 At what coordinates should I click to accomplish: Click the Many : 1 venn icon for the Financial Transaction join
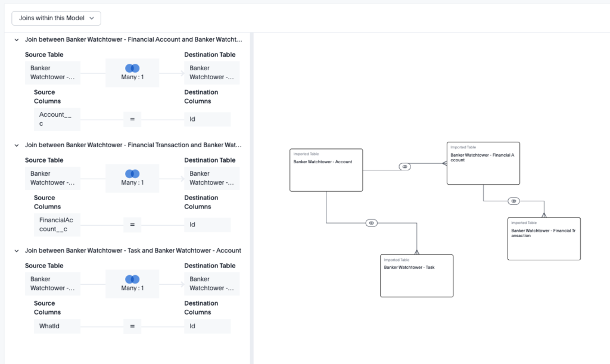132,173
